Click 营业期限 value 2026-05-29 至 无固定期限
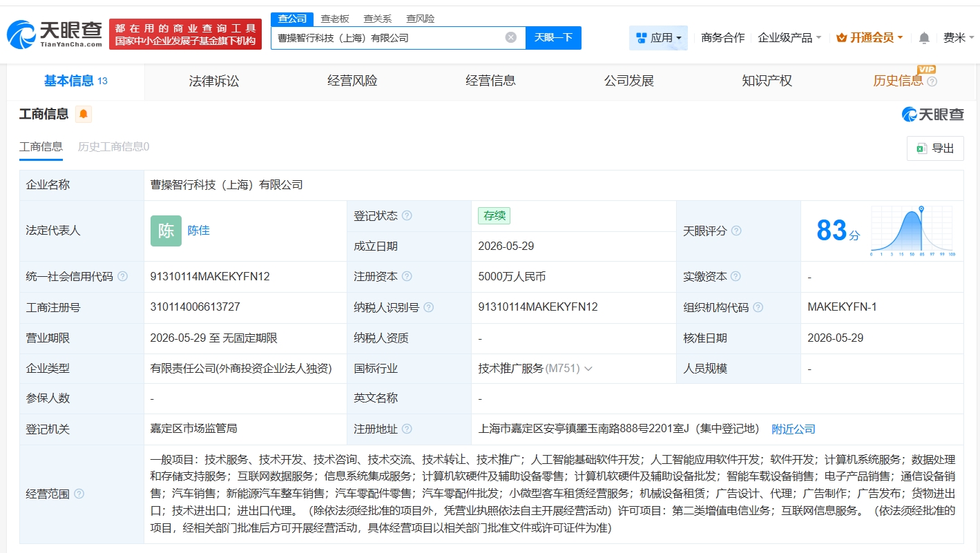980x553 pixels. click(x=214, y=338)
